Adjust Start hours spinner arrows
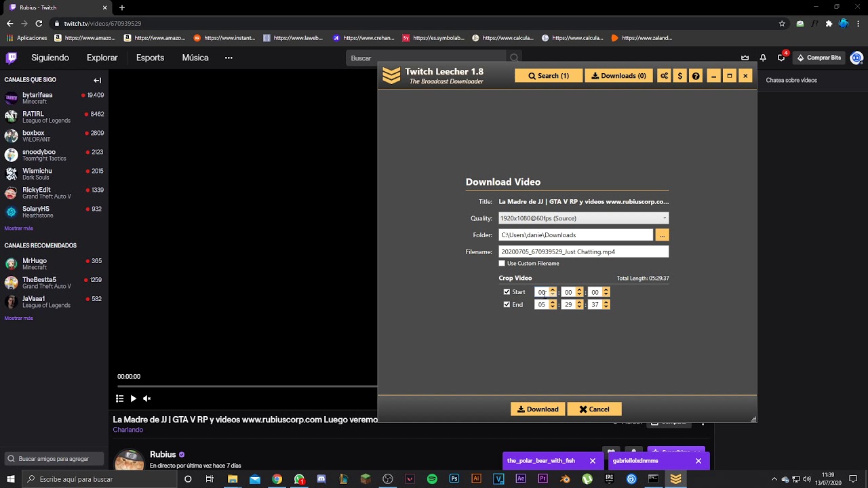Screen dimensions: 868x488 pos(552,292)
